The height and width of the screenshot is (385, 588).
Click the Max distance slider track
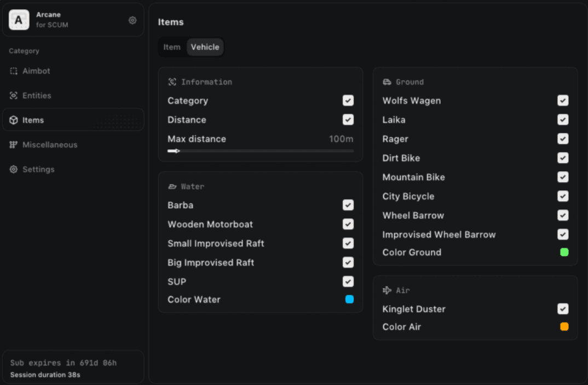point(261,151)
